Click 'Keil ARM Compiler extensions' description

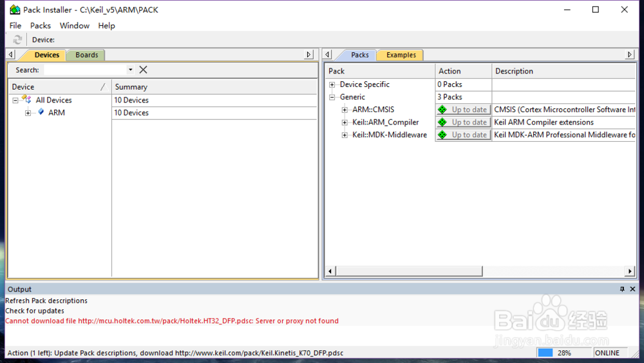click(x=544, y=122)
